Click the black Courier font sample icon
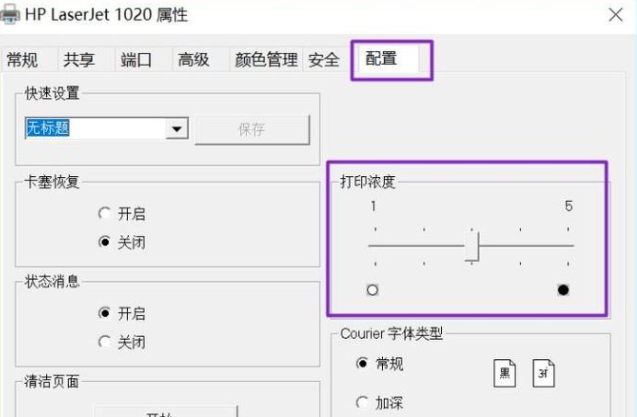The height and width of the screenshot is (417, 637). click(x=505, y=373)
